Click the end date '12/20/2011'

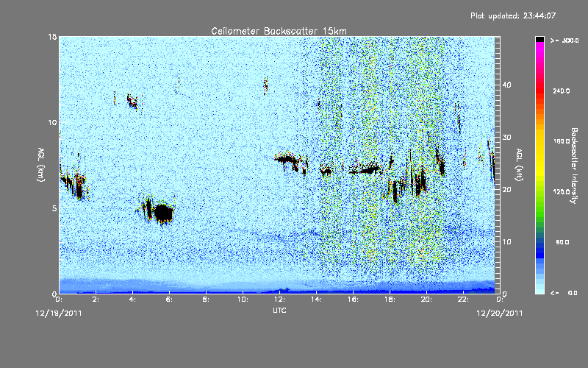[500, 313]
